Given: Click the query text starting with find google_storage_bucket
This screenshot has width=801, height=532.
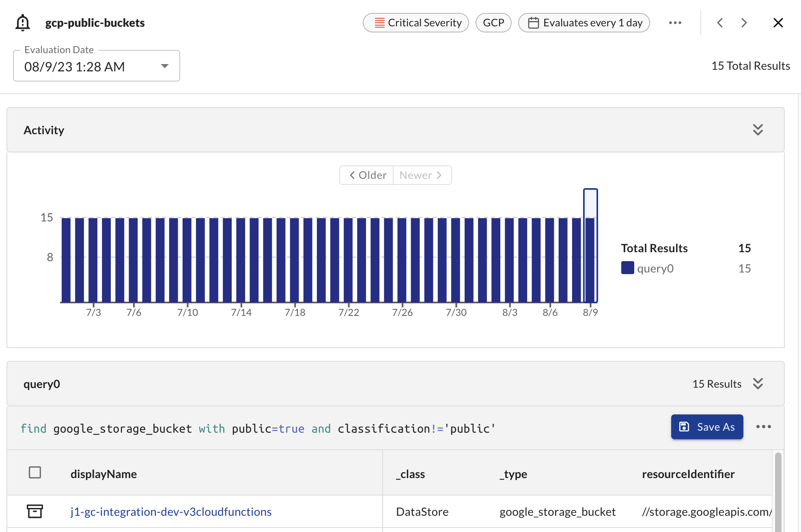Looking at the screenshot, I should tap(258, 429).
